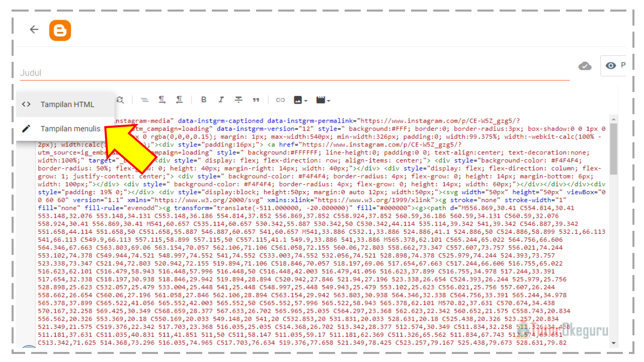Screen dimensions: 644x362
Task: Apply italic formatting
Action: click(221, 100)
